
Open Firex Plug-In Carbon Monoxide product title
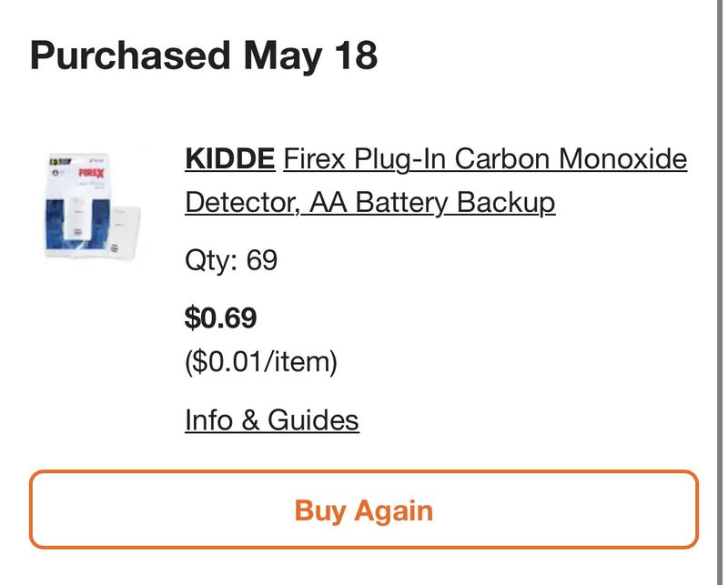[485, 159]
